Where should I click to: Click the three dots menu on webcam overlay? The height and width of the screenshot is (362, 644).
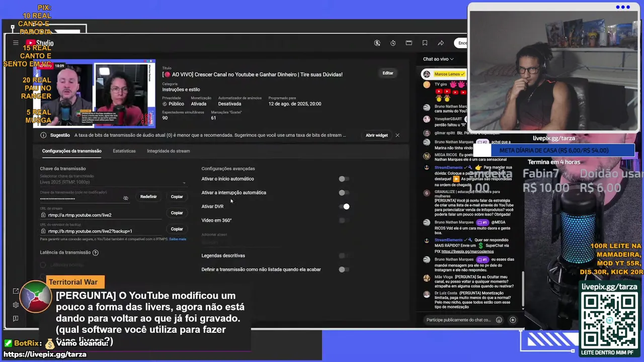(623, 7)
